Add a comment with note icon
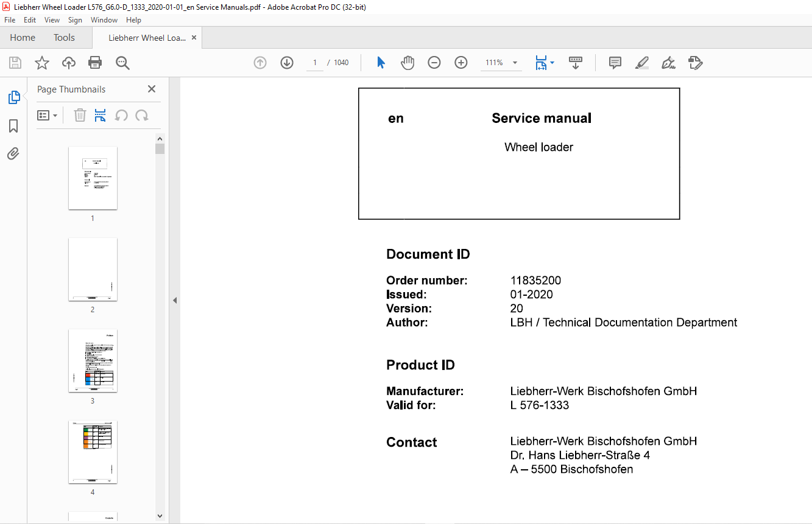The height and width of the screenshot is (524, 812). click(x=615, y=63)
